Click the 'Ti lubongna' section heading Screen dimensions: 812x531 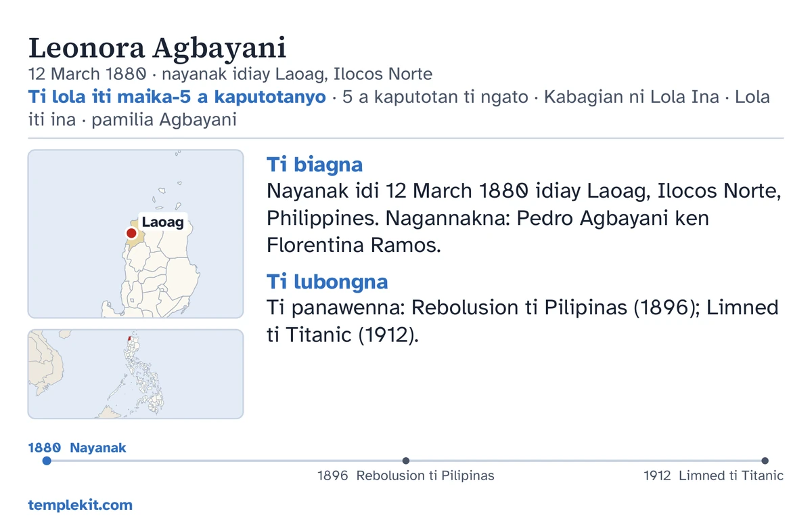click(328, 282)
